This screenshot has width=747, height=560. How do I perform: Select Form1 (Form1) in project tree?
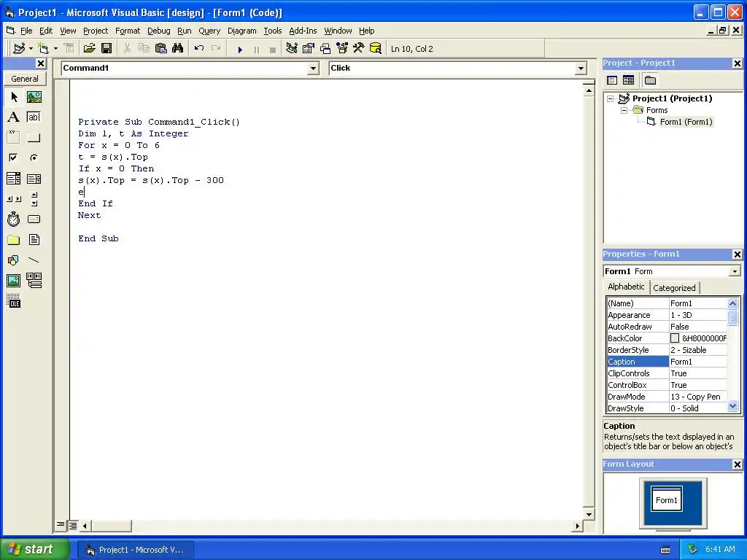click(686, 122)
